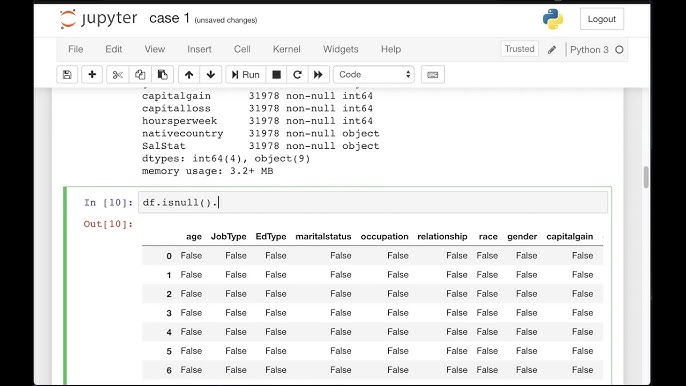686x386 pixels.
Task: Move selected cell up arrow
Action: click(x=189, y=74)
